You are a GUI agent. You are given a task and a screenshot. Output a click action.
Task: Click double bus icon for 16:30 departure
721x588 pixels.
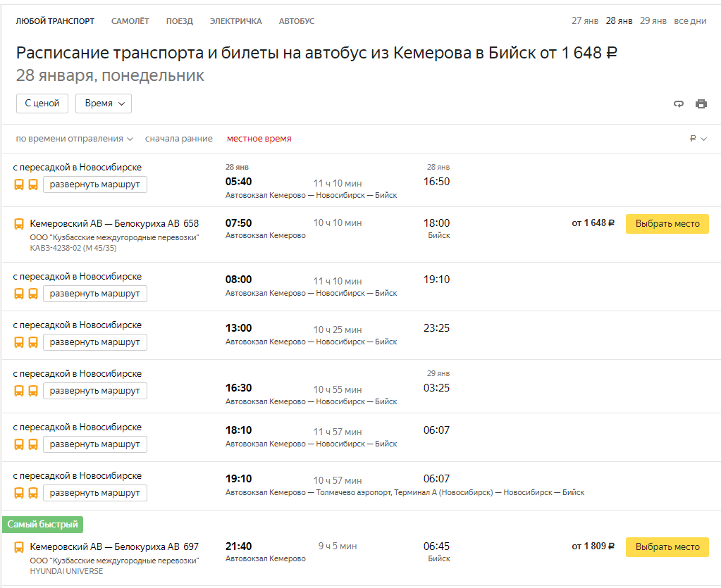pos(26,391)
